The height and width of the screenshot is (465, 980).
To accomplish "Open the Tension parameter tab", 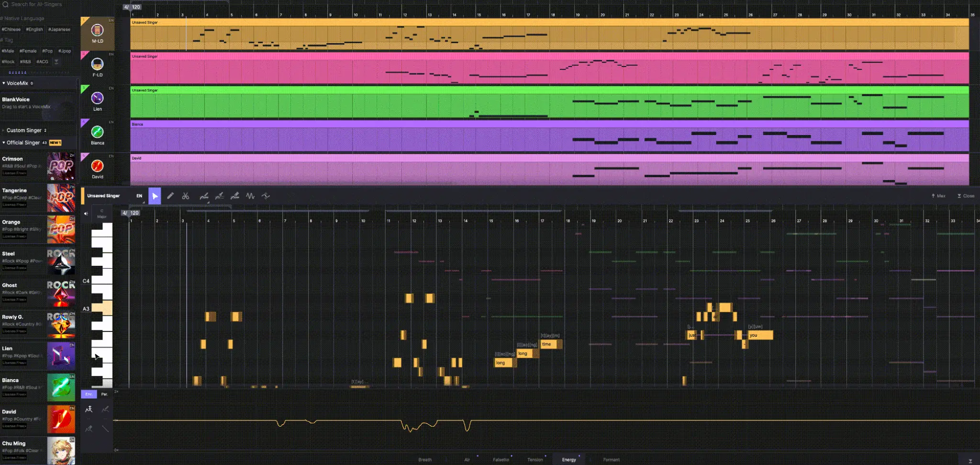I will click(x=535, y=460).
